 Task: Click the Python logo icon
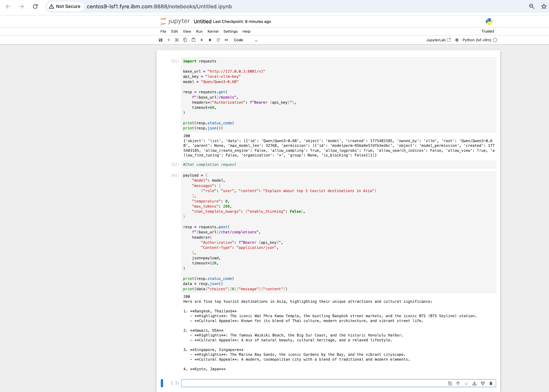coord(489,21)
